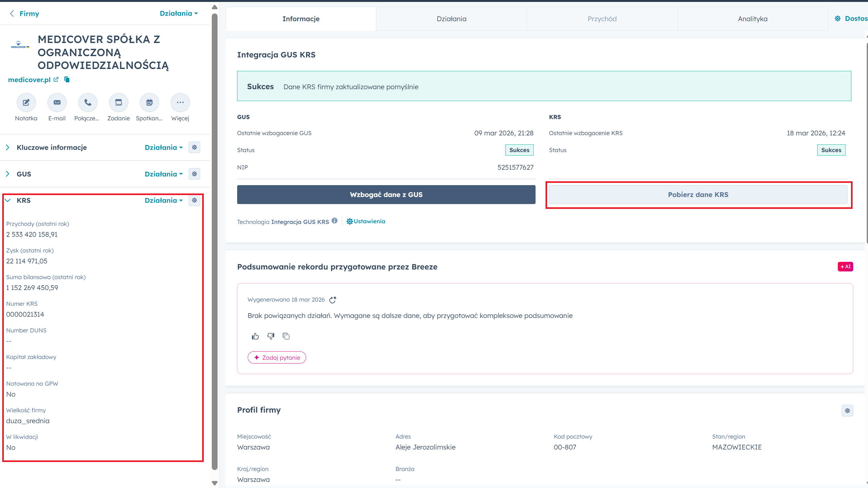
Task: Give thumbs up to the Breeze summary
Action: [255, 336]
